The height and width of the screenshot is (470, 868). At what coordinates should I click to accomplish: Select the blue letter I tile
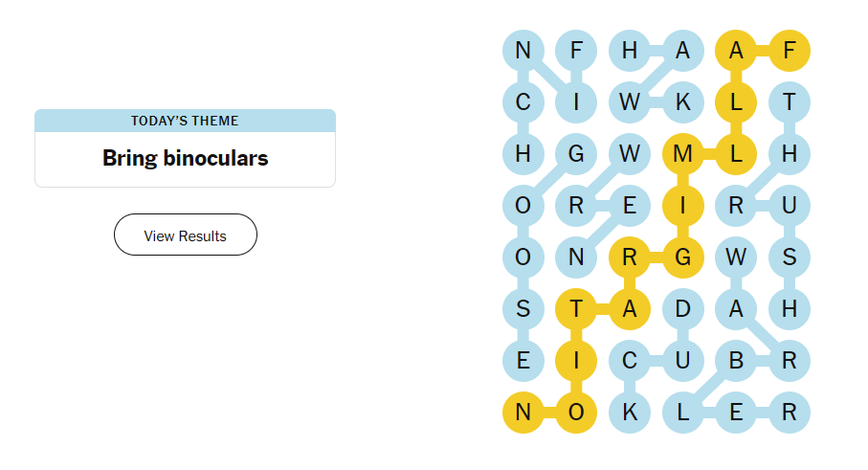click(x=576, y=101)
